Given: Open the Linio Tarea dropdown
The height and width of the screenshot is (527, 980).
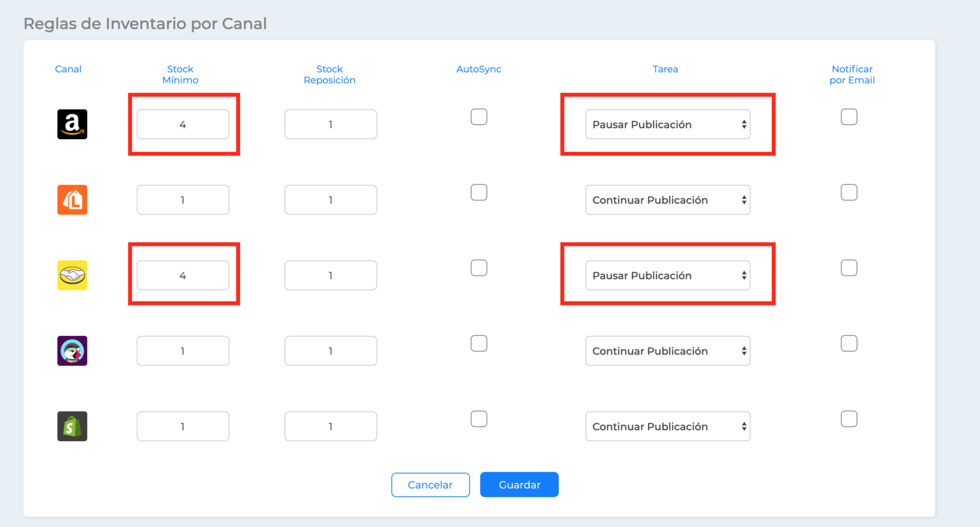Looking at the screenshot, I should [x=668, y=200].
